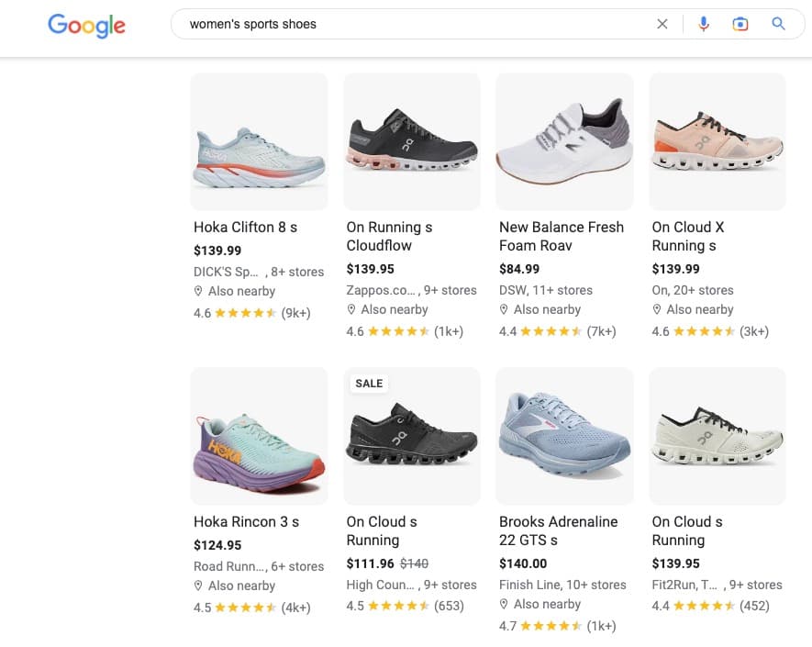Open the Hoka Rincon 3 shoe image
812x647 pixels.
coord(259,436)
